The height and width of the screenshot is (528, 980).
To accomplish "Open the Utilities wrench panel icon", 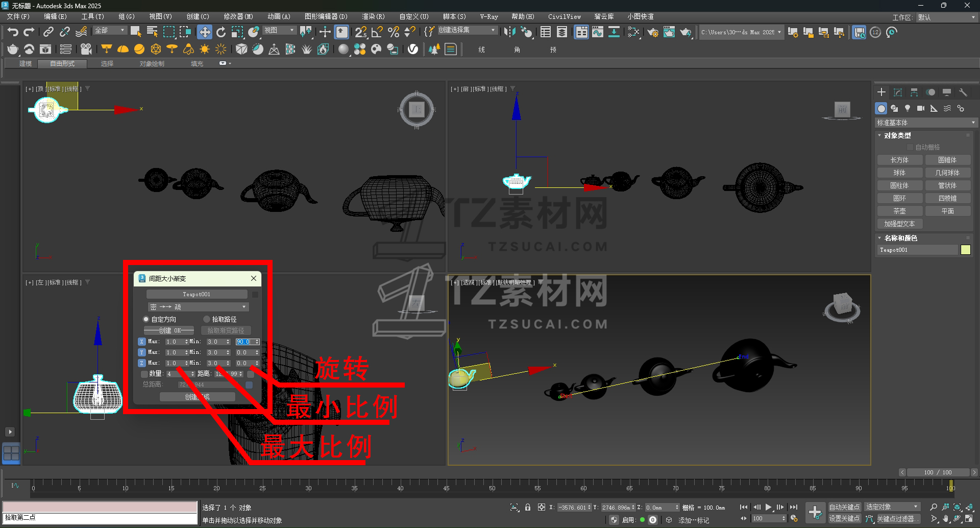I will click(963, 92).
